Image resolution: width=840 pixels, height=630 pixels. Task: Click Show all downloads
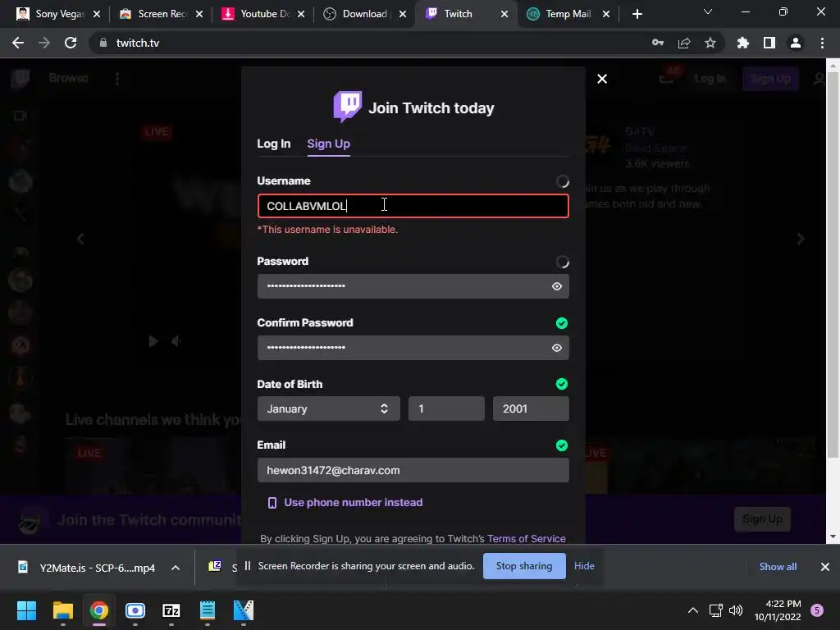(x=778, y=567)
